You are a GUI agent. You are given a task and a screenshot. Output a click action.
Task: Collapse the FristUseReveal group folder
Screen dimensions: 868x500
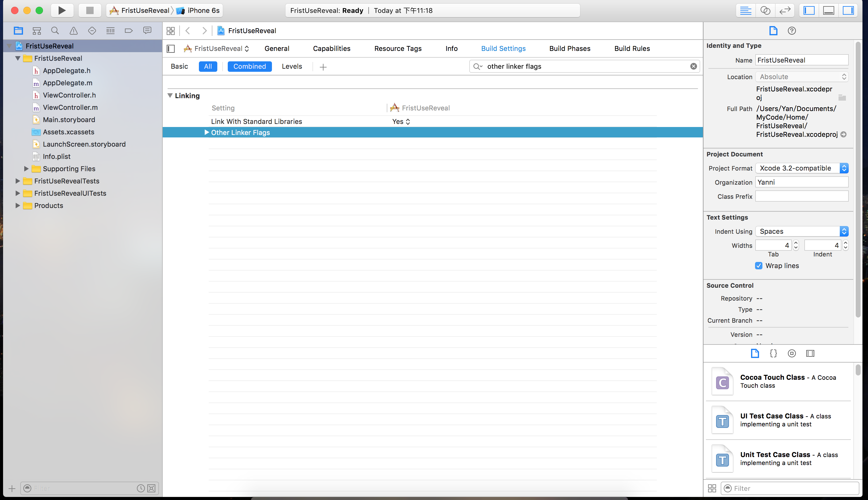click(x=17, y=58)
